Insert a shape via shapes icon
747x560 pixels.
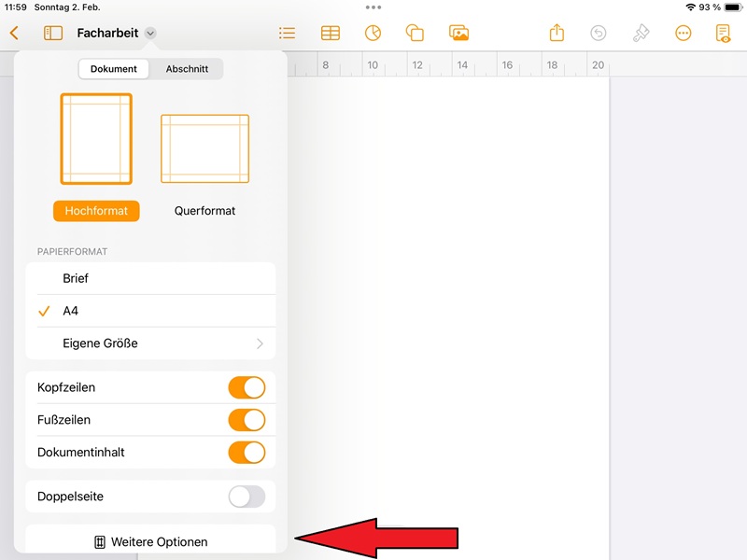(415, 33)
